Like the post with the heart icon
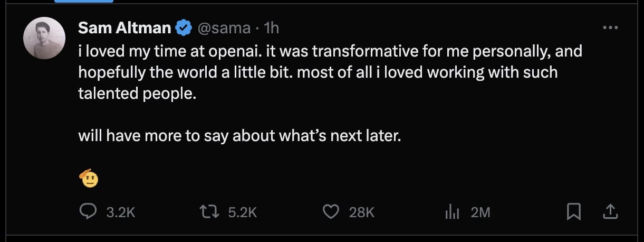Viewport: 644px width, 242px height. click(330, 212)
